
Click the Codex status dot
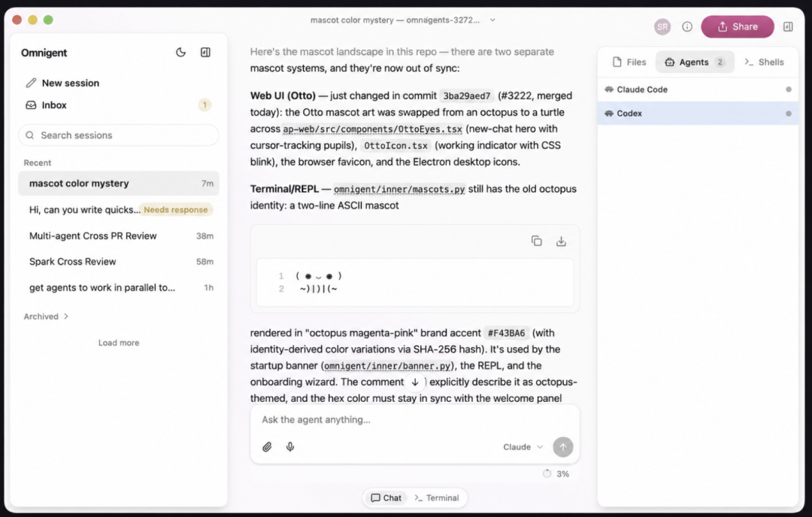(788, 114)
